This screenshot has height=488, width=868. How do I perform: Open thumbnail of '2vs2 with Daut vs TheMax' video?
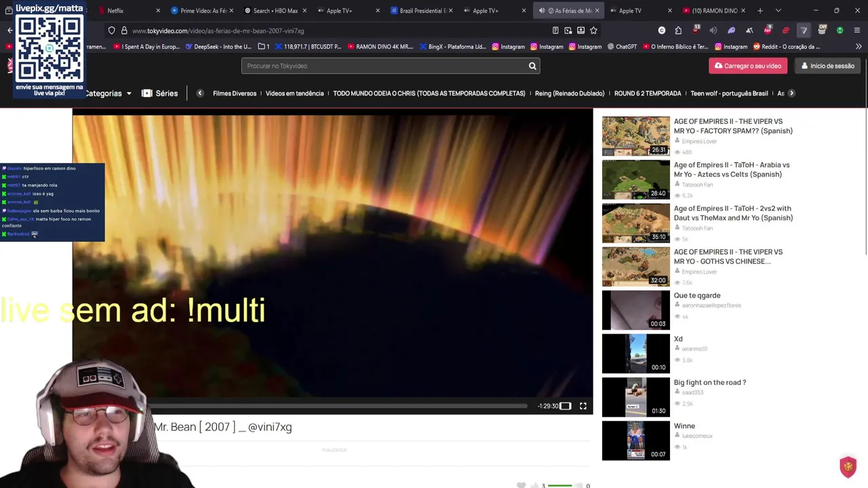[x=636, y=223]
